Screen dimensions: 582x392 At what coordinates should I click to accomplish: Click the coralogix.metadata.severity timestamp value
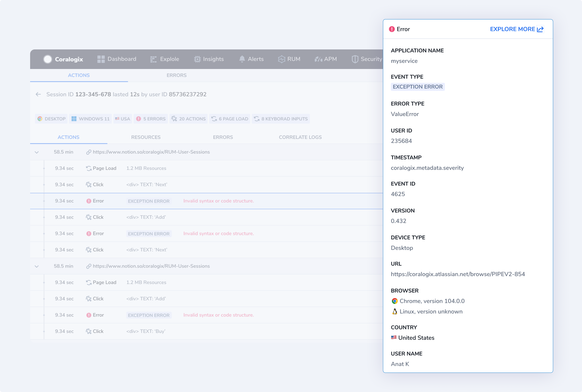pos(427,168)
